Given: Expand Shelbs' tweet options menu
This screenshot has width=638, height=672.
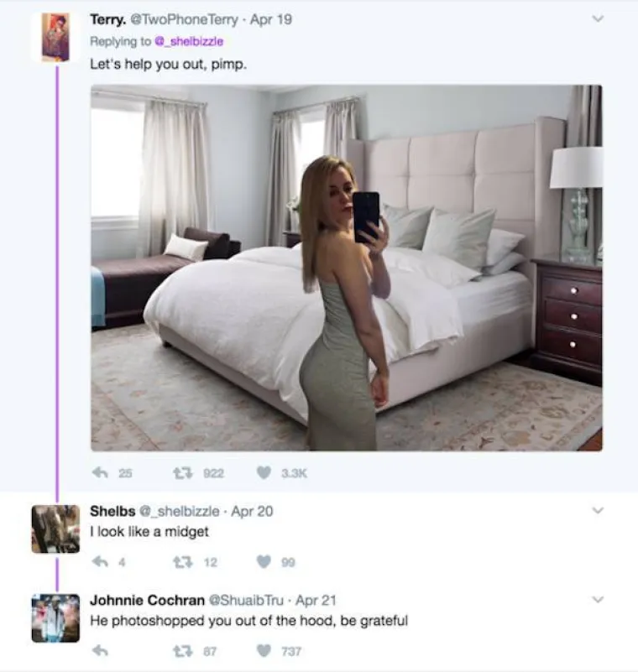Looking at the screenshot, I should [597, 510].
